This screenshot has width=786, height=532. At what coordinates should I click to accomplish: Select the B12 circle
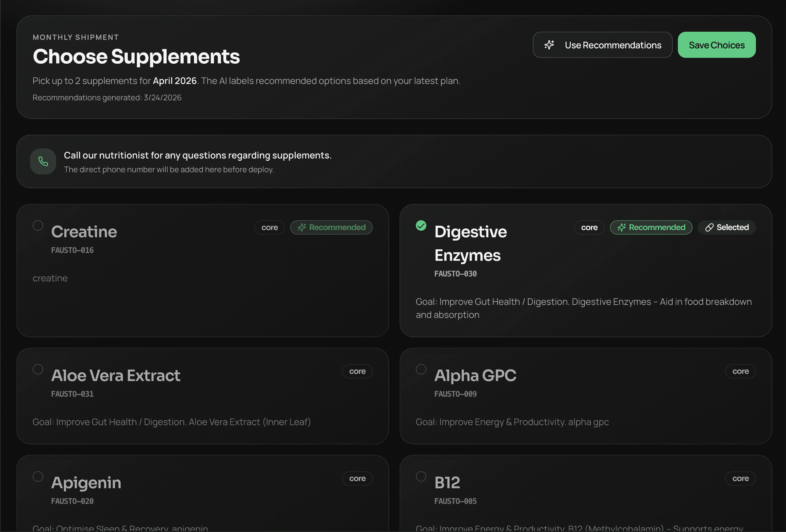click(x=421, y=476)
